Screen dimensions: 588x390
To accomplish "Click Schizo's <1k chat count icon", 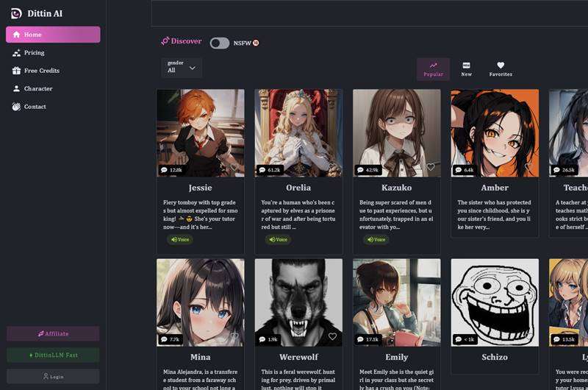I will point(458,339).
